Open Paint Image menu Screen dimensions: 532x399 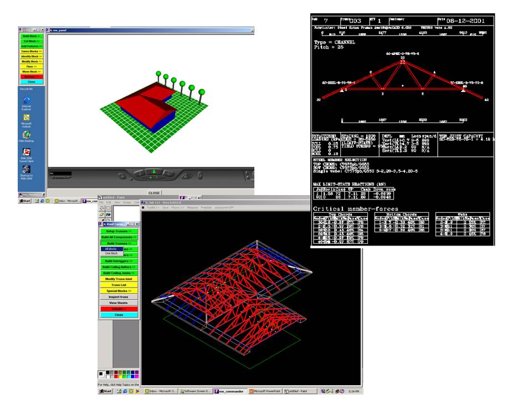(x=126, y=202)
